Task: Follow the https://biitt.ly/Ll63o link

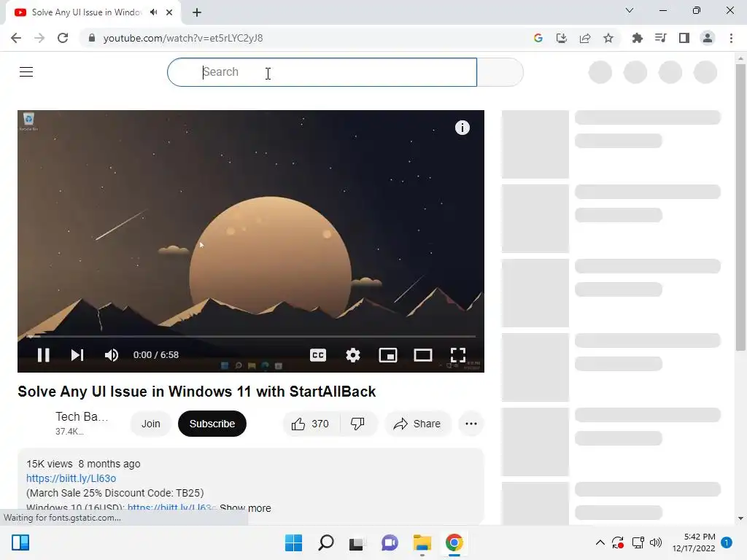Action: (71, 478)
